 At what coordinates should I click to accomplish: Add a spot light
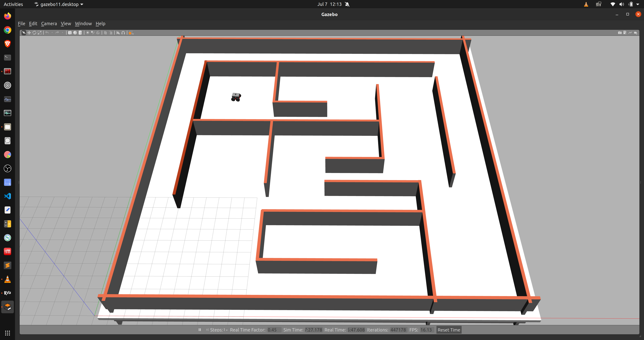pyautogui.click(x=93, y=33)
